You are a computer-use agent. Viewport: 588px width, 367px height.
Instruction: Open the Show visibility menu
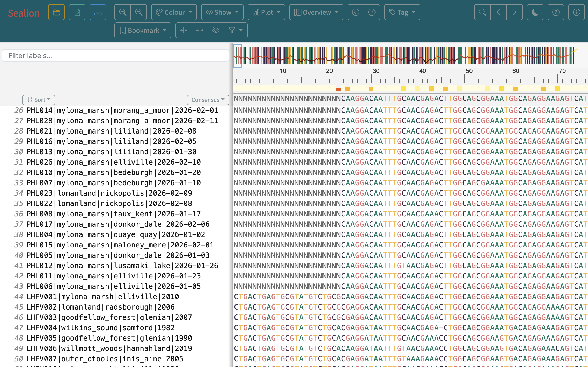pos(222,12)
